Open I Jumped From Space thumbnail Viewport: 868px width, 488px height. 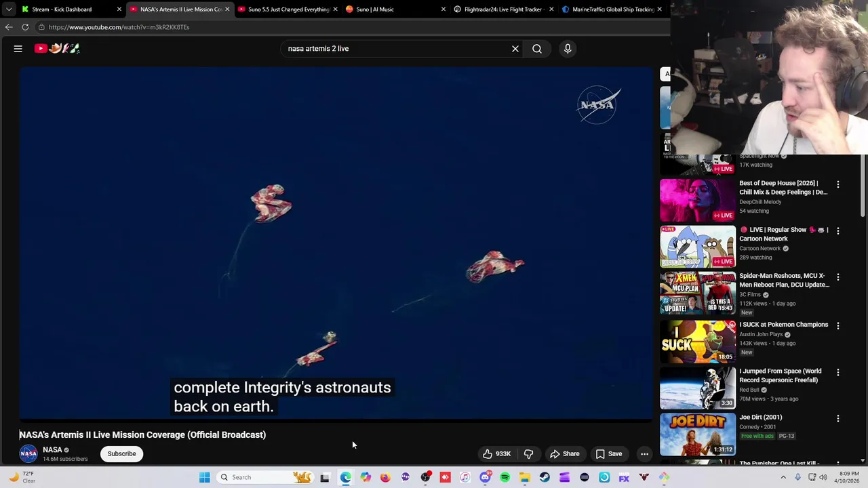coord(698,386)
